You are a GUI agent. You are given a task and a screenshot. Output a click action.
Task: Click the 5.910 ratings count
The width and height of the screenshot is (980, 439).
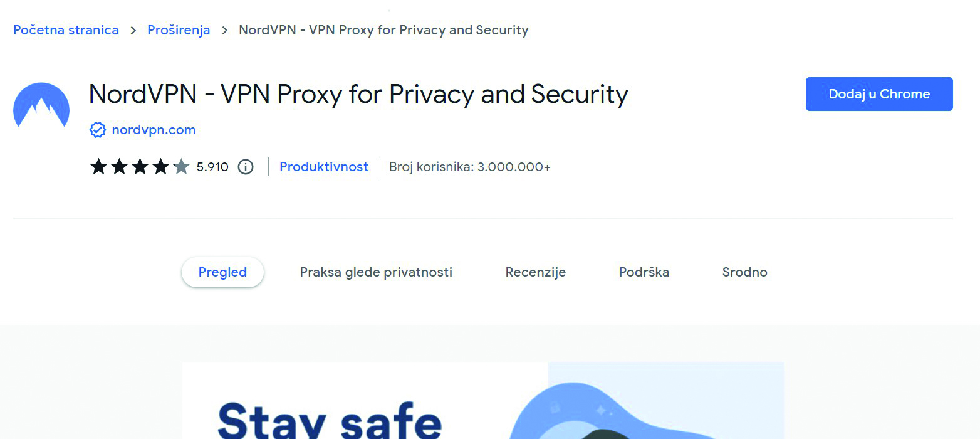212,167
